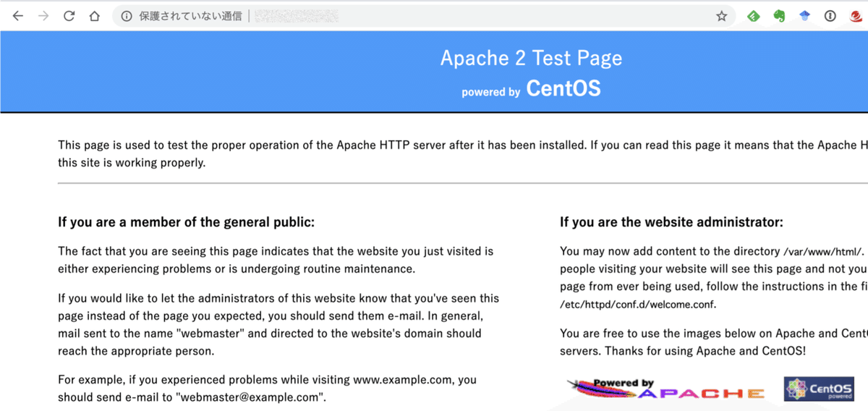The height and width of the screenshot is (411, 868).
Task: Click 'this site is working properly.' text
Action: pyautogui.click(x=132, y=163)
